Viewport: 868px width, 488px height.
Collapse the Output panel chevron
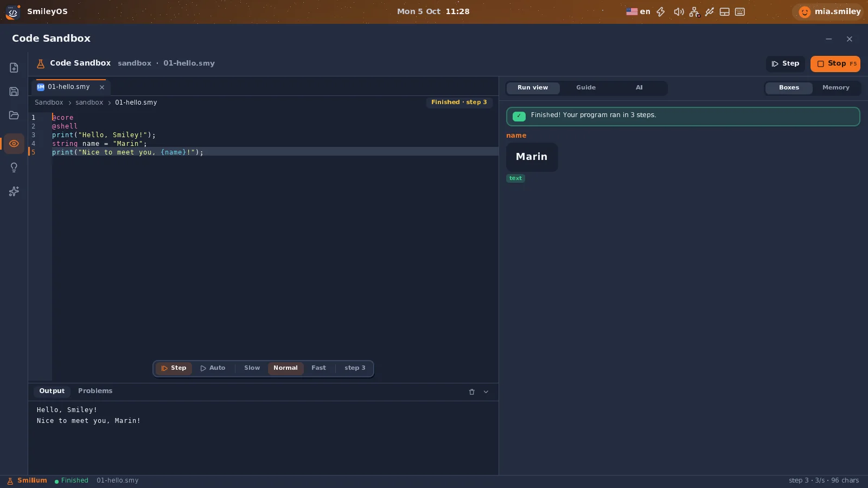point(486,392)
